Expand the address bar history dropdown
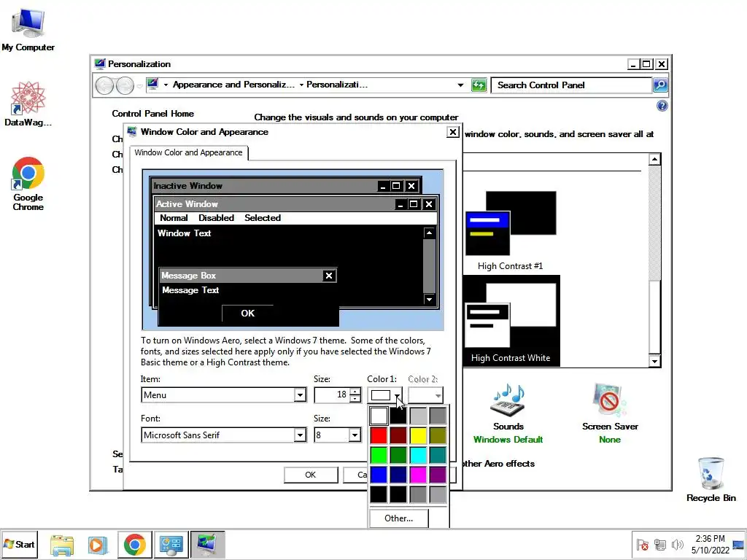The height and width of the screenshot is (560, 747). pos(460,85)
